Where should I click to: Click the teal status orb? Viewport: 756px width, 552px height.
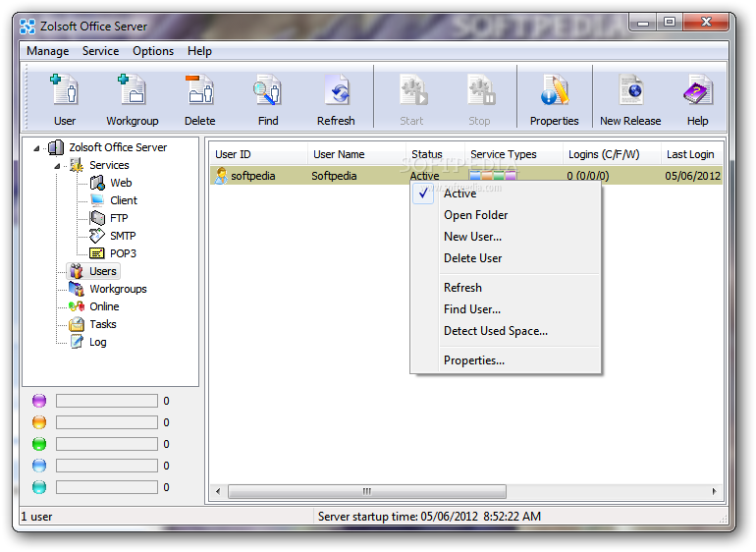[39, 487]
